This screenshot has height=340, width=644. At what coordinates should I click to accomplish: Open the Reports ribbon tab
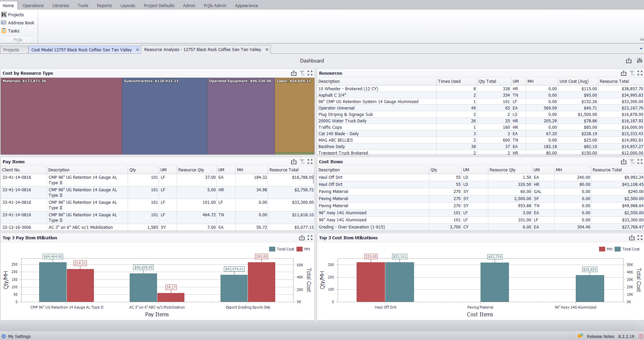pyautogui.click(x=104, y=5)
